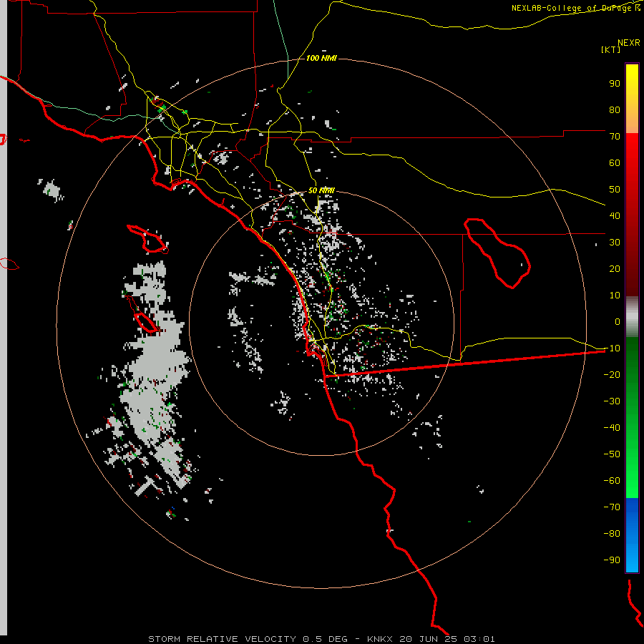Pick the bright red segment of the color bar
Screen dimensions: 644x644
coord(632,150)
